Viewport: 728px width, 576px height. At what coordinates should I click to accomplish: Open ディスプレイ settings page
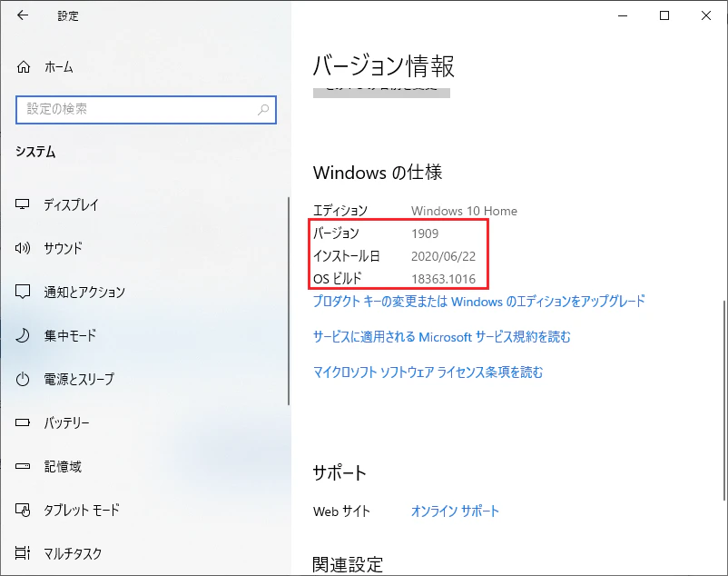coord(71,204)
